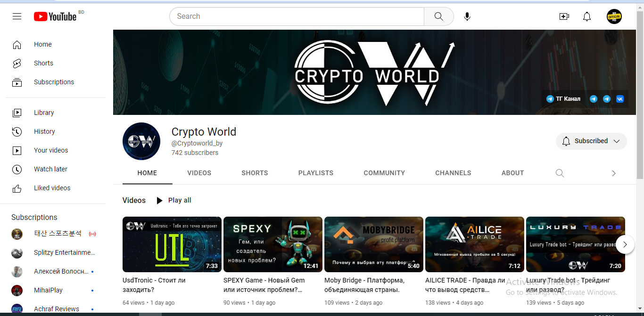644x316 pixels.
Task: Click the YouTube logo
Action: tap(55, 16)
